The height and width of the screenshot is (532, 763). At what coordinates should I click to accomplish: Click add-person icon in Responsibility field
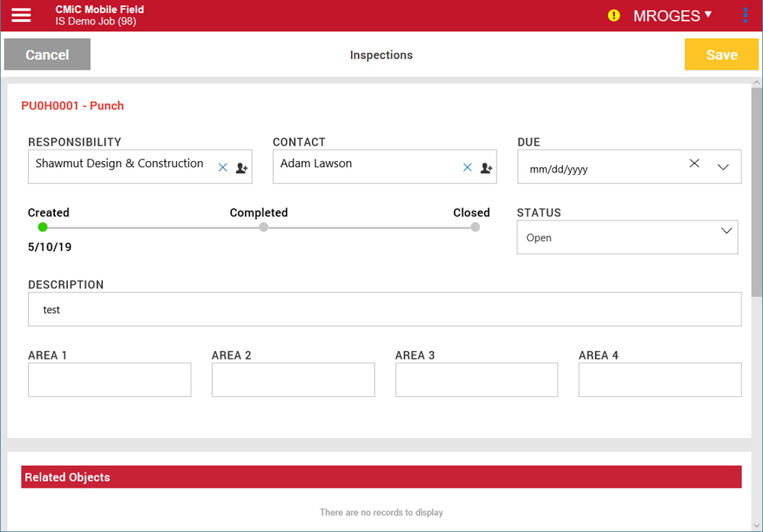pos(241,168)
